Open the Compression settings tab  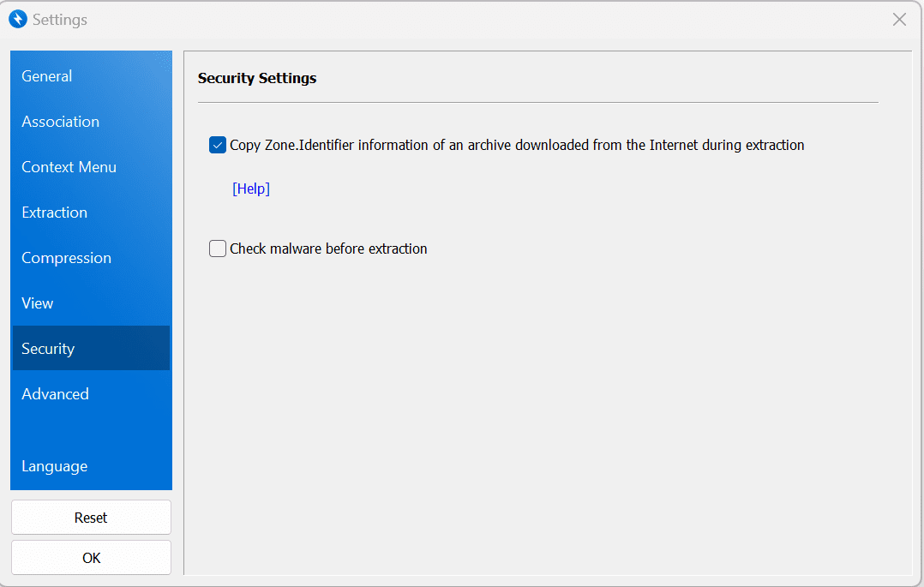67,258
